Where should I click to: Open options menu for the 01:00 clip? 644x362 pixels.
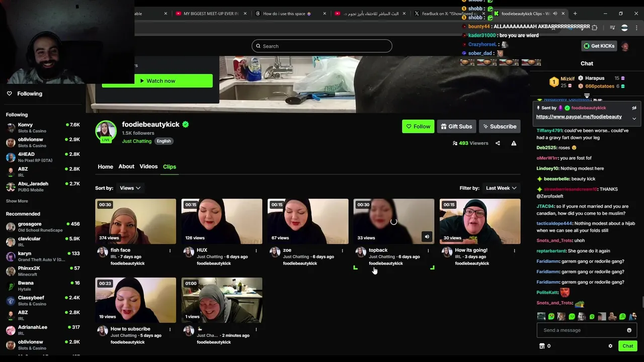(256, 329)
